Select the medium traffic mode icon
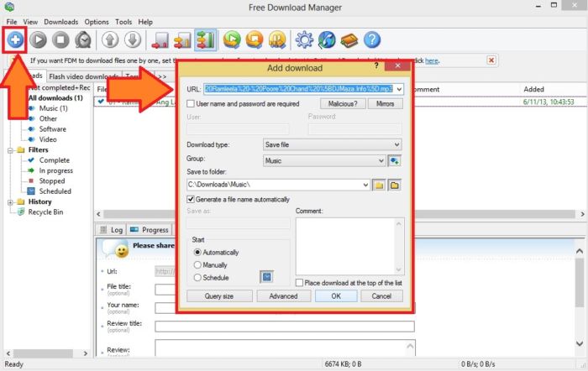Screen dimensions: 588x371 click(182, 39)
